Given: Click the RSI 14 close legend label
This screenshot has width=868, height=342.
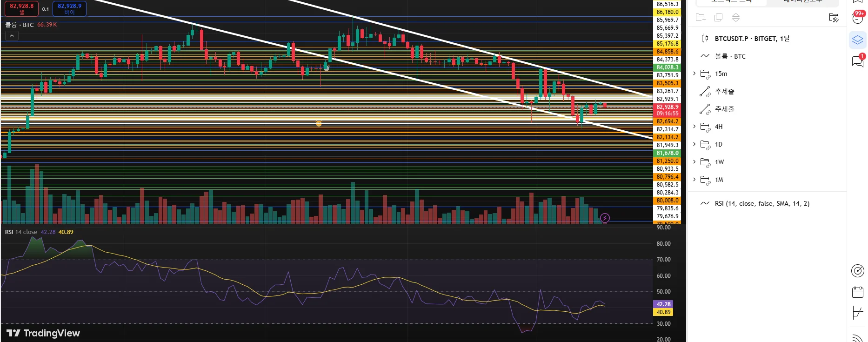Looking at the screenshot, I should pyautogui.click(x=21, y=232).
